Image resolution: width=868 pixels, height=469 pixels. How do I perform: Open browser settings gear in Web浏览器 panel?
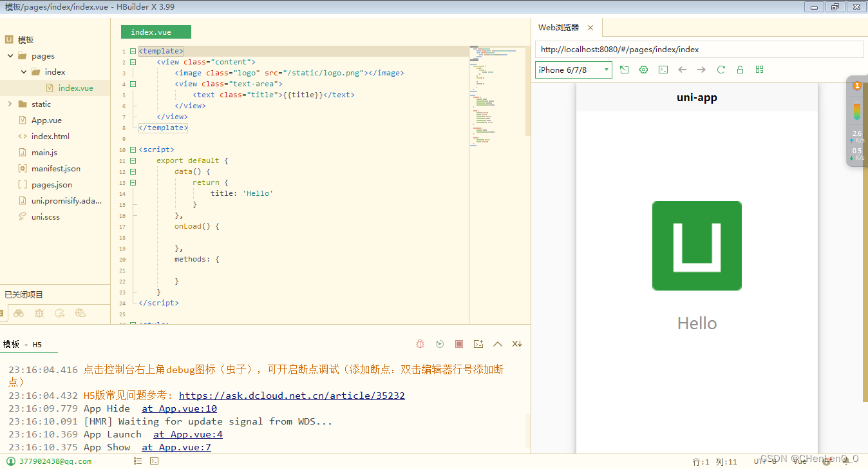point(643,70)
